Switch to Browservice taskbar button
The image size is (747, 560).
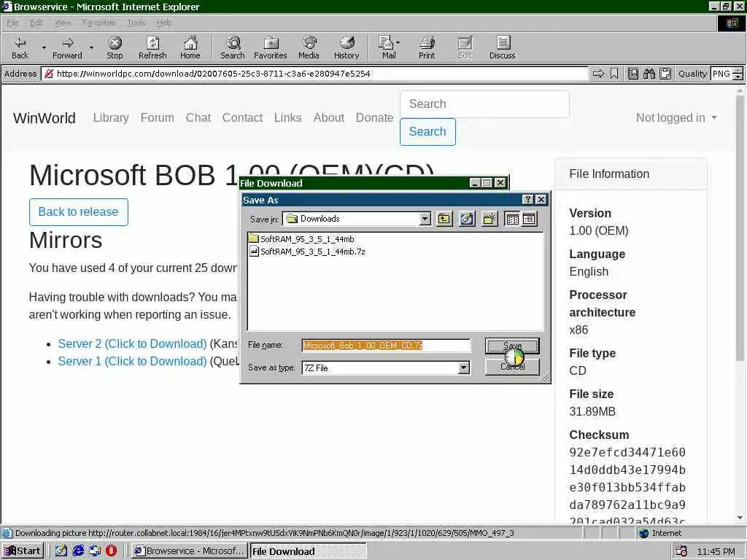click(190, 551)
